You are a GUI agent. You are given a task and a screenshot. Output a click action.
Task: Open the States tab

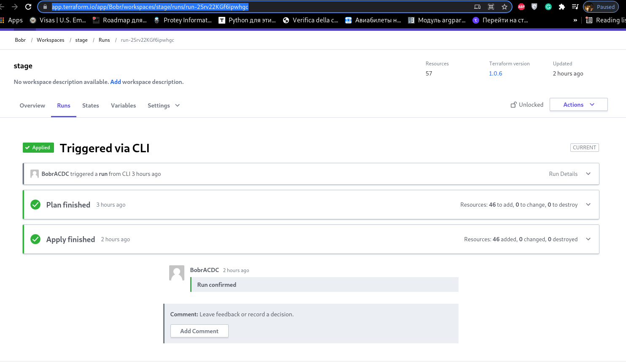coord(91,105)
